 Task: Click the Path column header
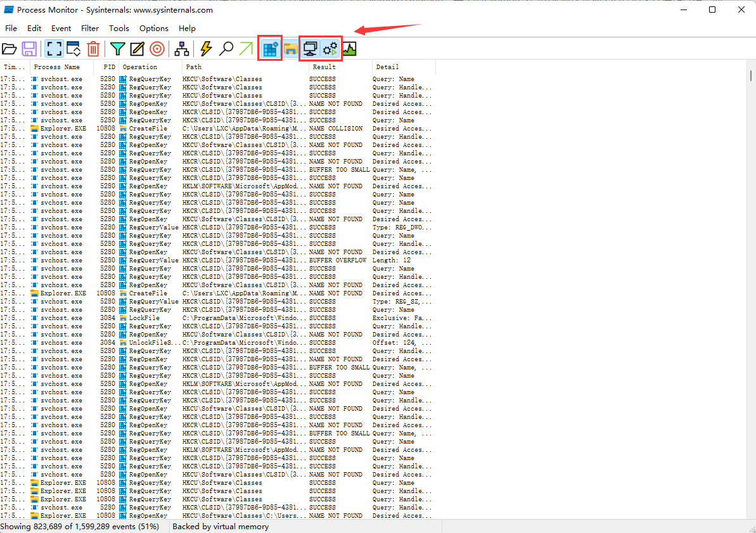245,67
